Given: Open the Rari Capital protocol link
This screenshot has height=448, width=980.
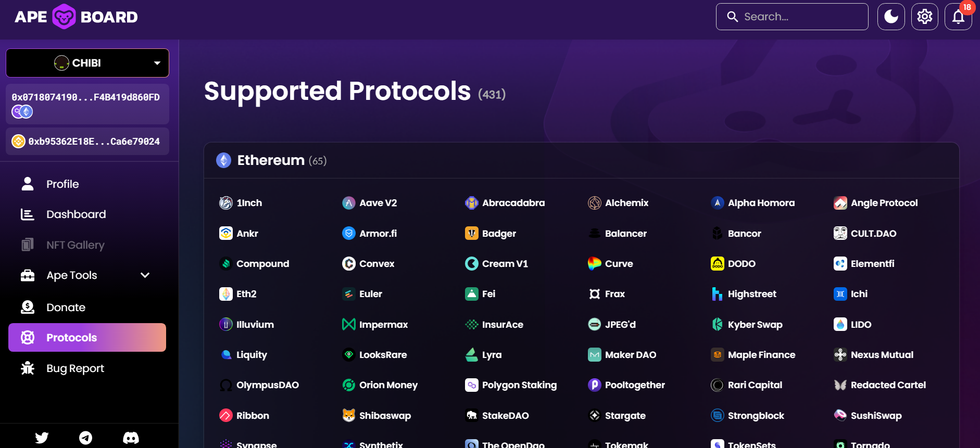Looking at the screenshot, I should pyautogui.click(x=747, y=385).
